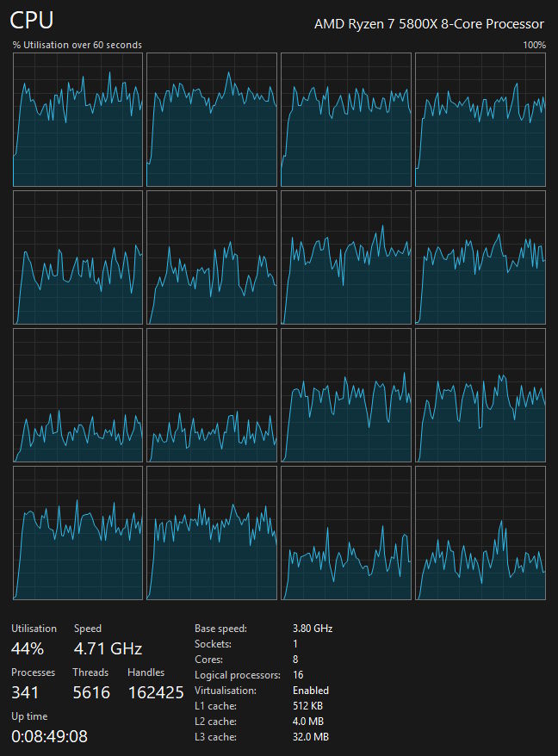Click the Speed label
Viewport: 558px width, 756px height.
click(87, 629)
